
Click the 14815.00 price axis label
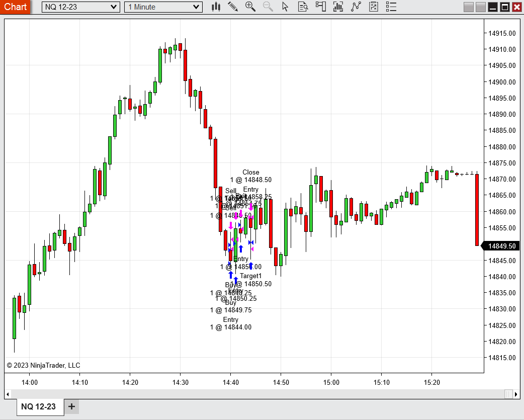click(x=502, y=358)
